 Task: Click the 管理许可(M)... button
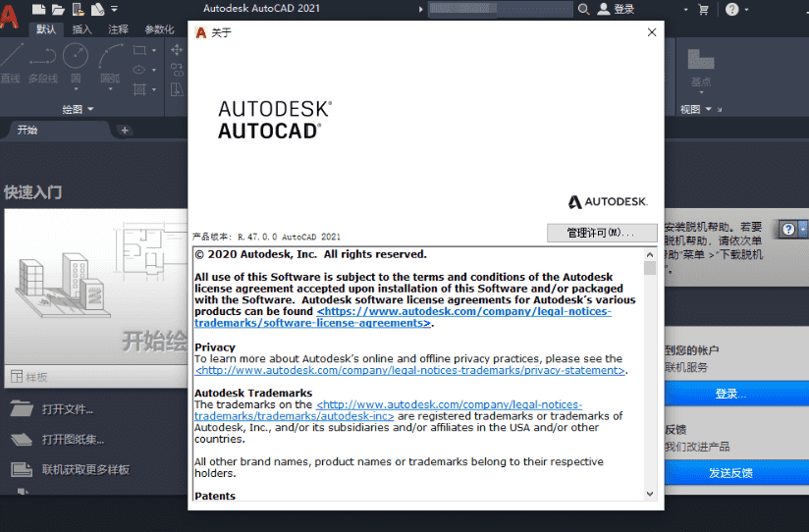tap(602, 233)
